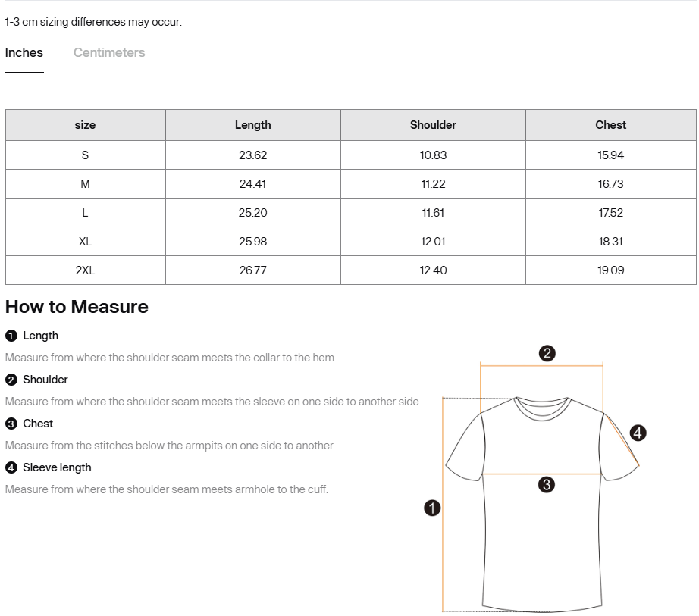
Task: Click the XL size row label
Action: pyautogui.click(x=85, y=242)
